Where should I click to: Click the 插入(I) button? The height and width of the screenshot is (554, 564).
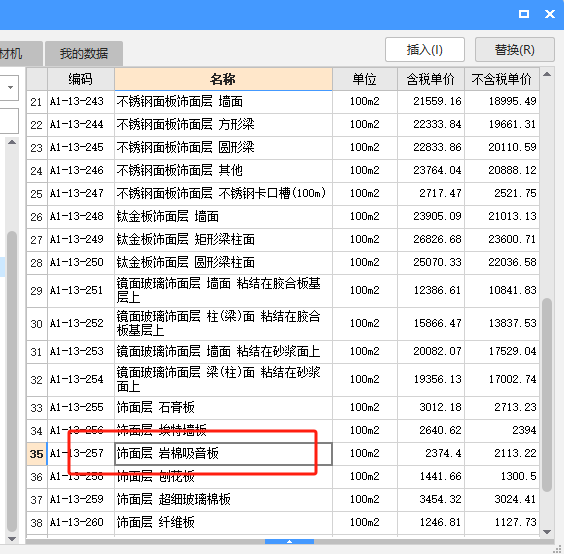tap(424, 50)
